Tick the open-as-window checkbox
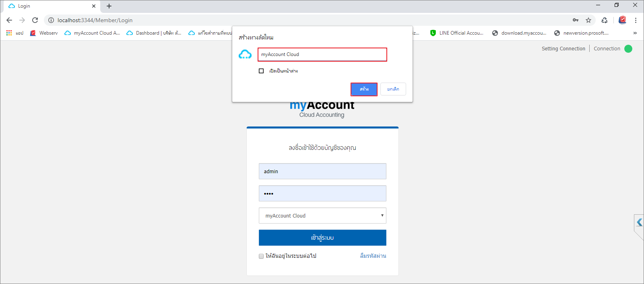The height and width of the screenshot is (284, 644). [x=261, y=71]
